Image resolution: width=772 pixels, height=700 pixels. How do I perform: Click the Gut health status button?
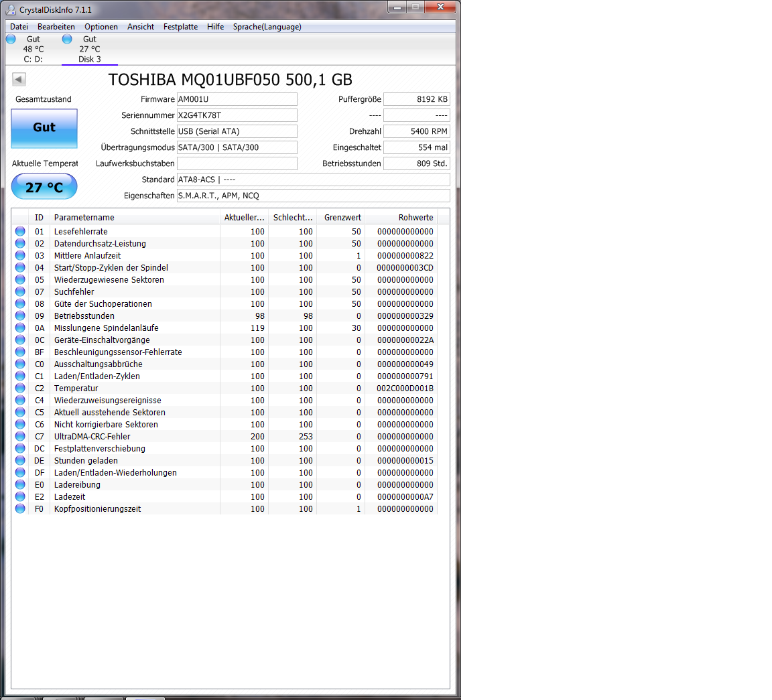(44, 128)
